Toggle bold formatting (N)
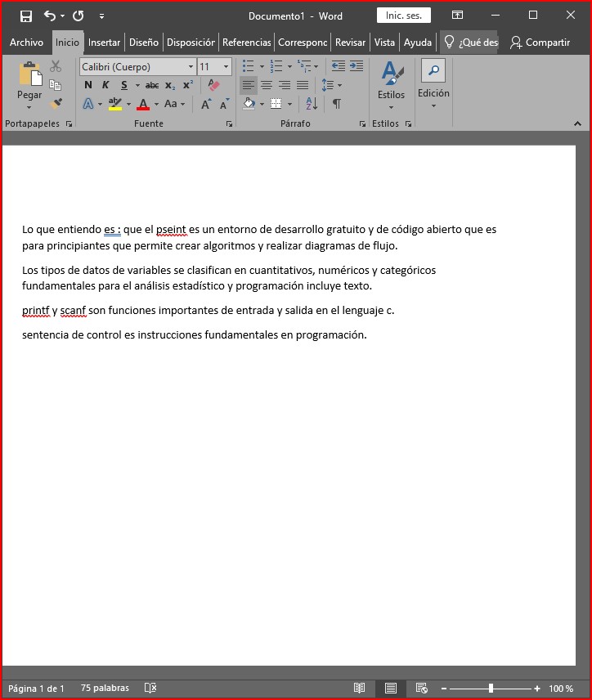Screen dimensions: 592x700 click(x=88, y=85)
